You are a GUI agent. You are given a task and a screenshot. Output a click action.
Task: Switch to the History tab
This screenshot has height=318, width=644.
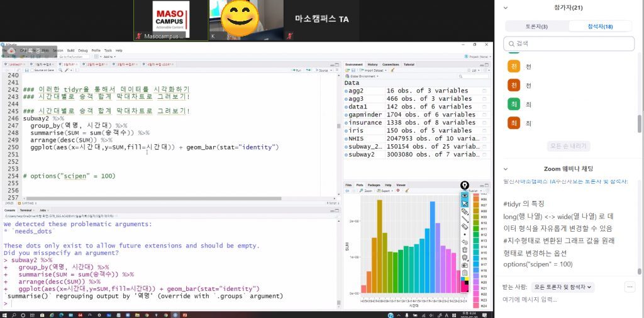pos(372,64)
